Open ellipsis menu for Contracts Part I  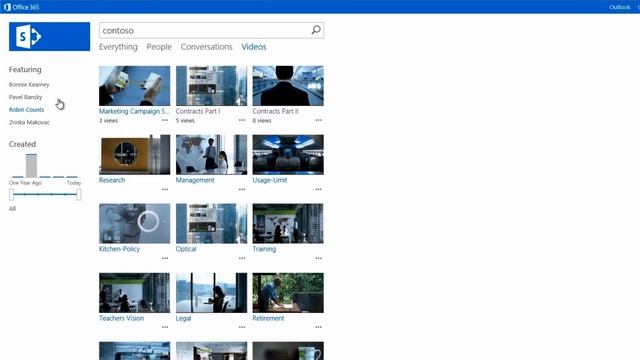click(242, 120)
